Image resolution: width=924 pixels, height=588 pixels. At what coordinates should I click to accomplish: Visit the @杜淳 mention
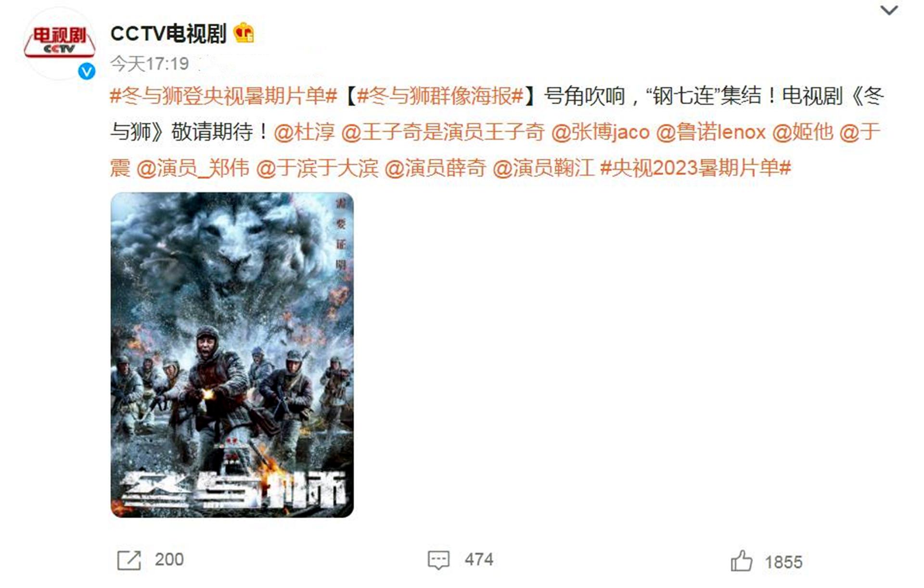coord(304,132)
